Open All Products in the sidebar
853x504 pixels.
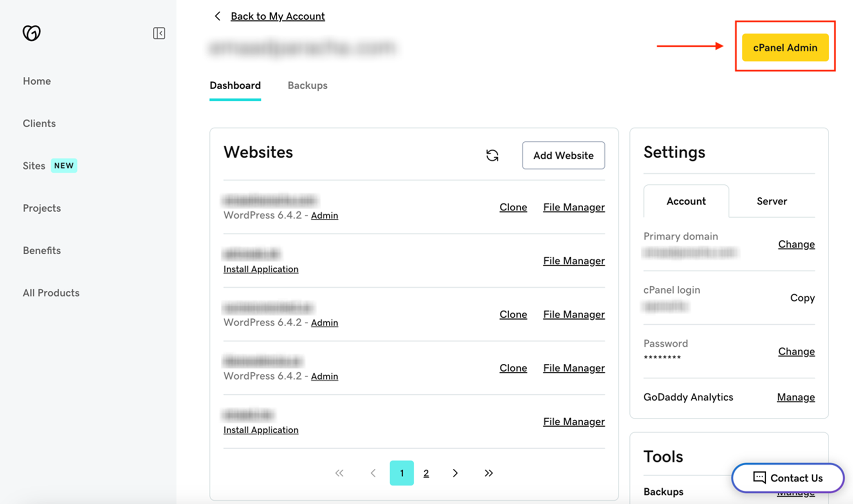[x=51, y=293]
